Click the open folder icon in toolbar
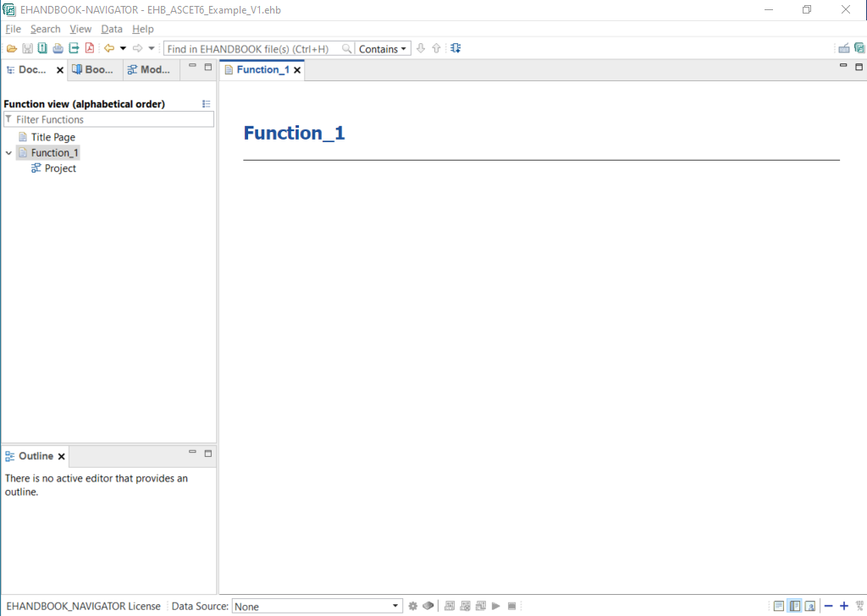 (12, 49)
